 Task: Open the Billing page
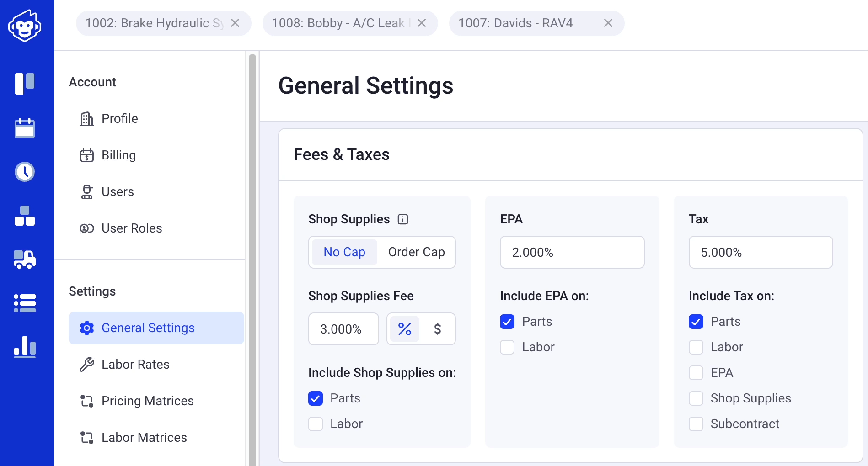(118, 155)
